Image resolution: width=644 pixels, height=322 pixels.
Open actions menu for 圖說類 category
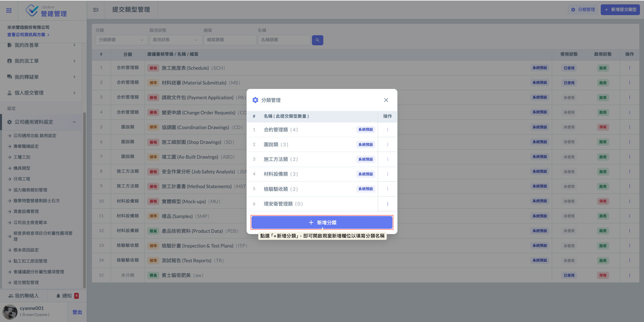click(x=387, y=145)
